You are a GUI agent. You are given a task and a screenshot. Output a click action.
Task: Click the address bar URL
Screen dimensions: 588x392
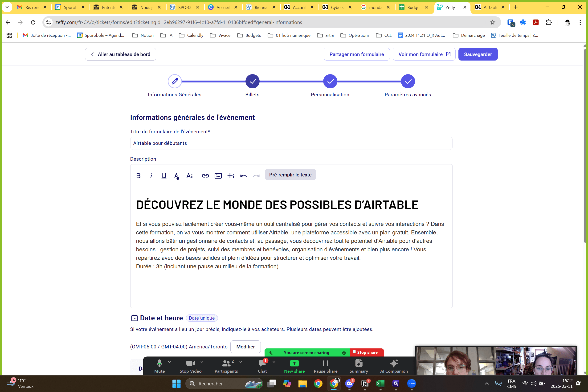point(179,22)
